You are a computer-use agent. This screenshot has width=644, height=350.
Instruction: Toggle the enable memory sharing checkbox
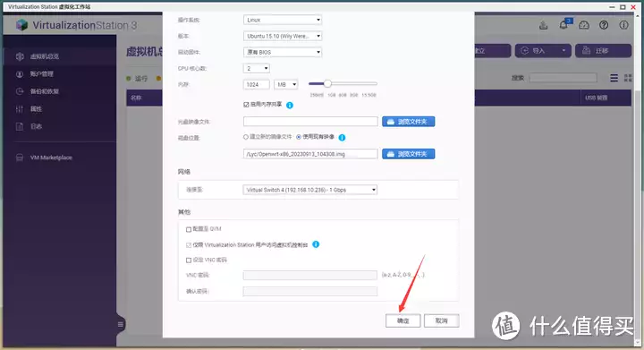[x=246, y=105]
